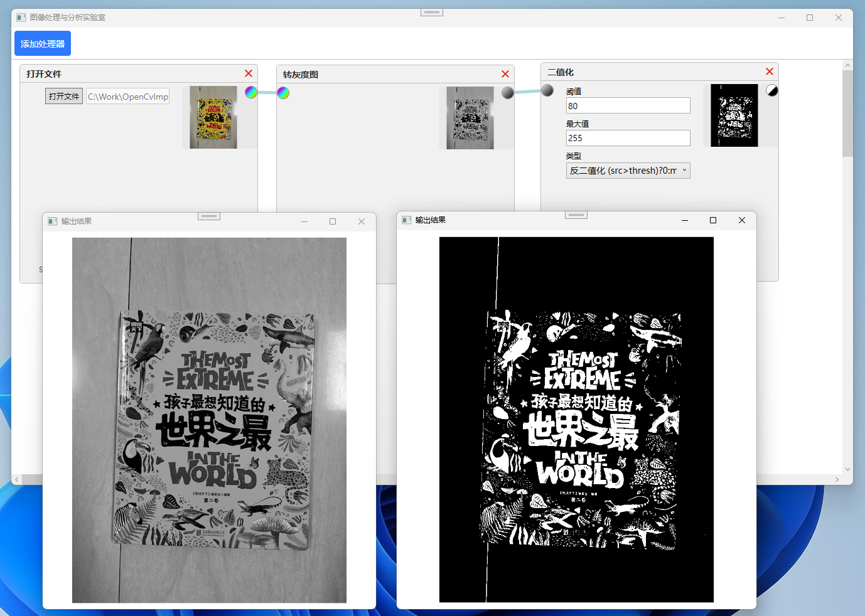Click the 类型 label in 二值化 node
Viewport: 865px width, 616px height.
(574, 156)
